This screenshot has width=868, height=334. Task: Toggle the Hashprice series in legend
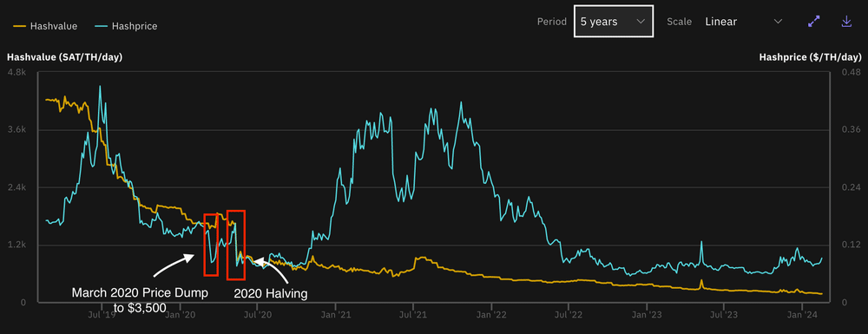tap(126, 26)
